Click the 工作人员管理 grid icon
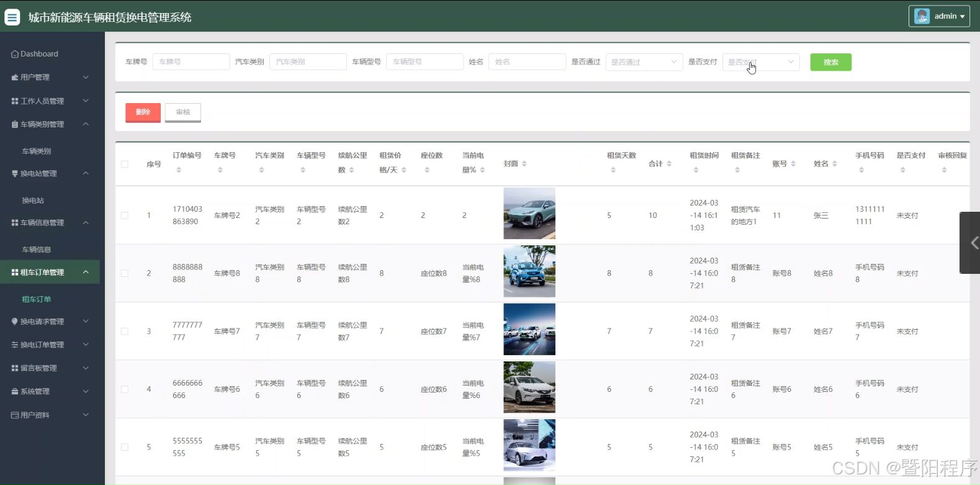Viewport: 980px width, 485px height. point(15,101)
